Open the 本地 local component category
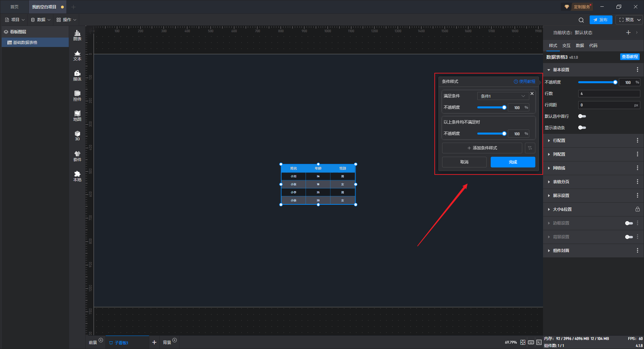Viewport: 644px width, 349px height. [x=77, y=176]
